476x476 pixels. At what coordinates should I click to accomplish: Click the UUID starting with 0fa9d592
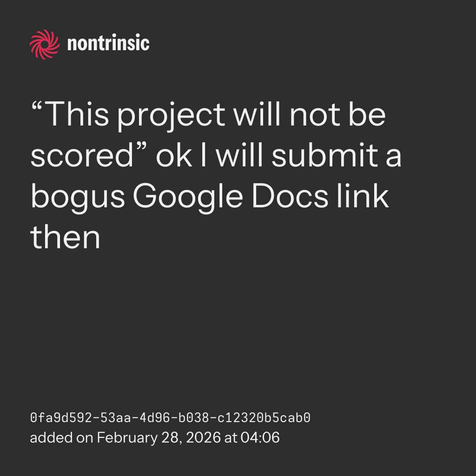[170, 418]
